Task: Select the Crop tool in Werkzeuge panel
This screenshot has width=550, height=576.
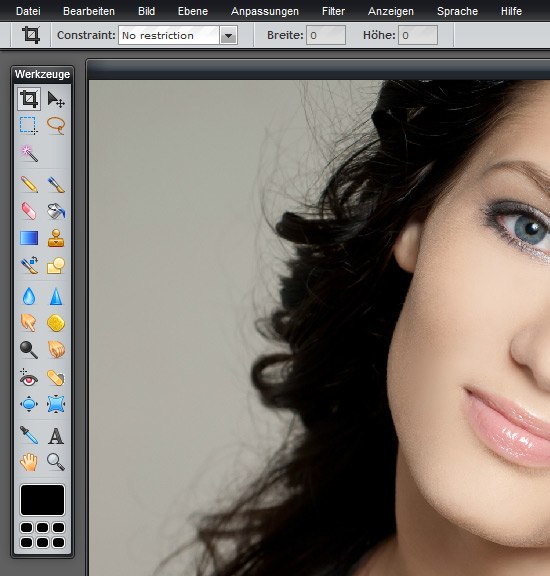Action: click(29, 99)
